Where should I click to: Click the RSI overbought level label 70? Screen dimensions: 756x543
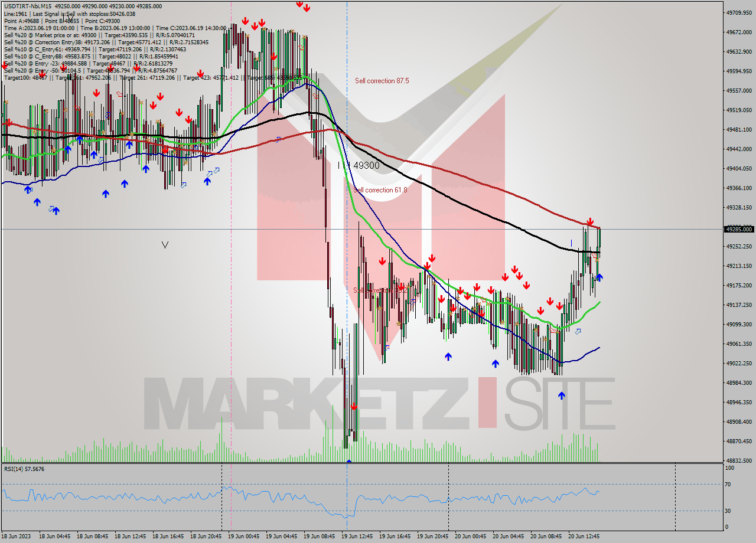pos(729,485)
